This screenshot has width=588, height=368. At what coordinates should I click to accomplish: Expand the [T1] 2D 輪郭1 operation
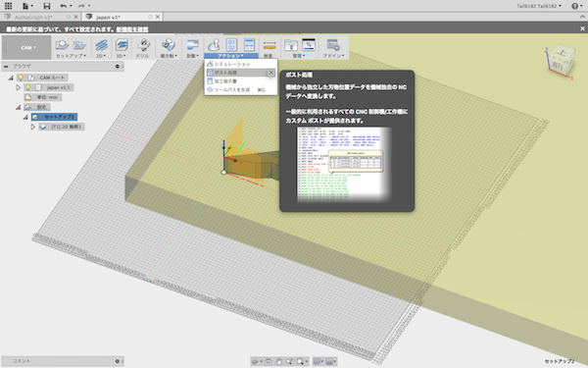pyautogui.click(x=33, y=127)
